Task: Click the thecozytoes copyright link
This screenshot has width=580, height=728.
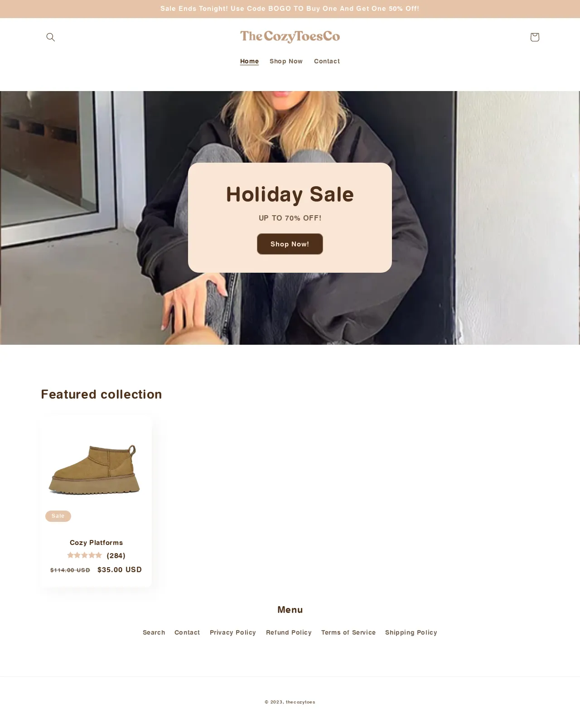Action: point(300,702)
